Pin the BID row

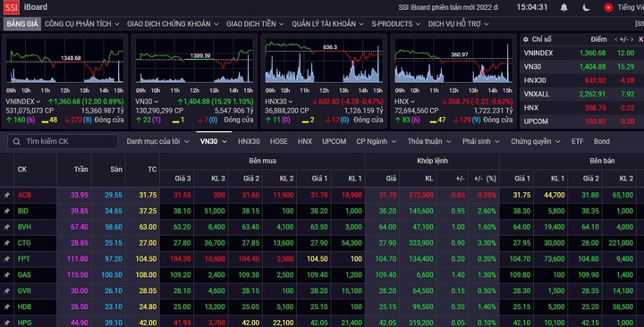pos(7,211)
